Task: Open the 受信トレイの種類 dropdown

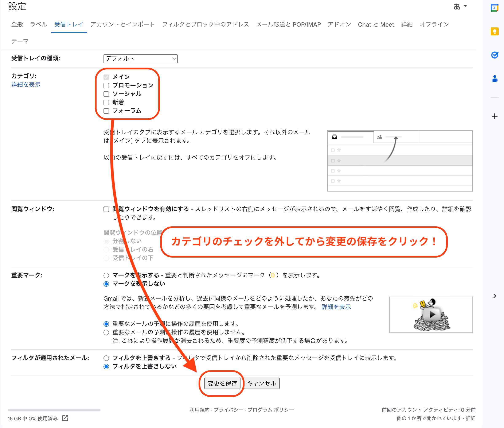Action: click(140, 59)
